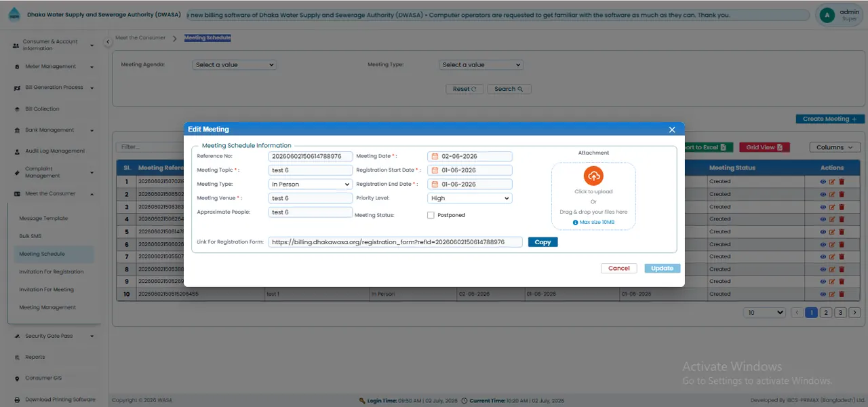Viewport: 868px width, 407px height.
Task: Click the Meeting Venue input field
Action: [x=311, y=198]
